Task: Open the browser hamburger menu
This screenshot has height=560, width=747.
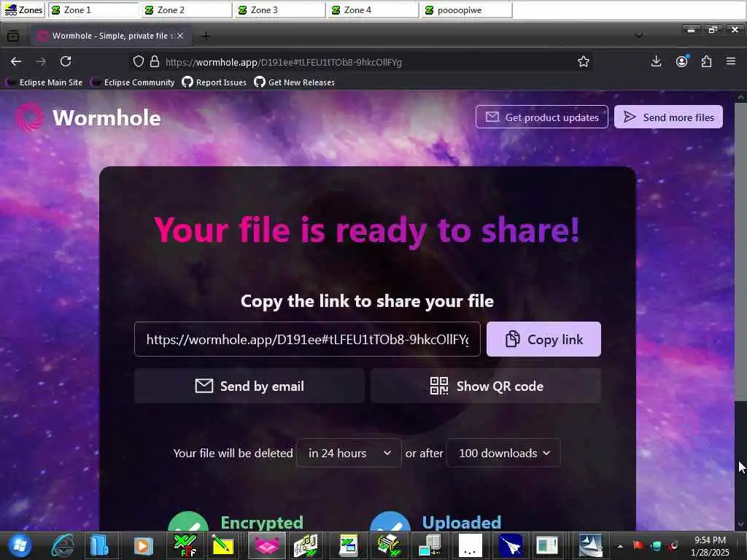Action: coord(731,61)
